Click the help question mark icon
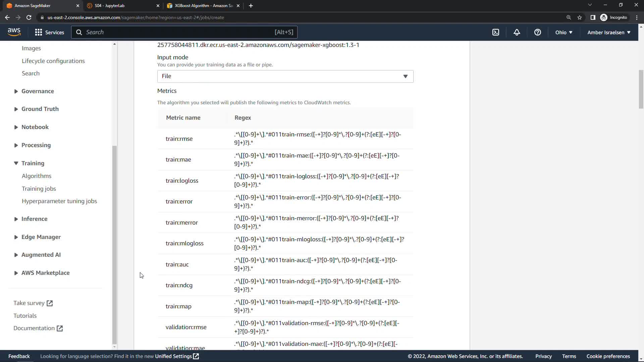644x362 pixels. click(x=537, y=33)
